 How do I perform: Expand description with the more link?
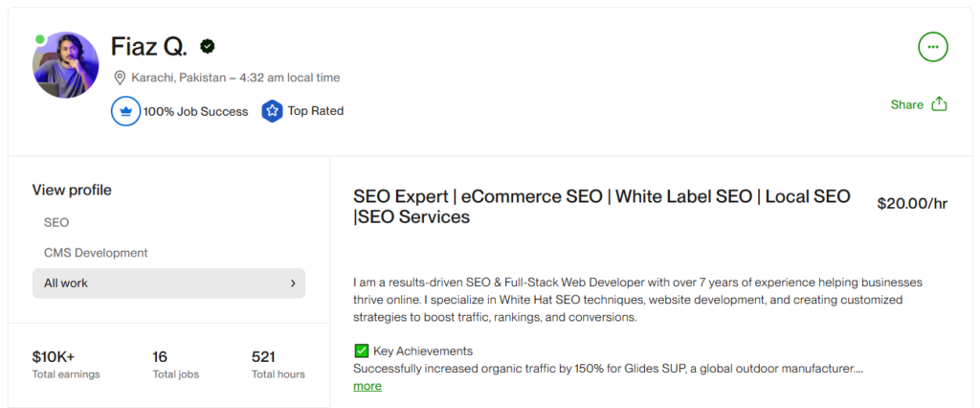tap(367, 386)
